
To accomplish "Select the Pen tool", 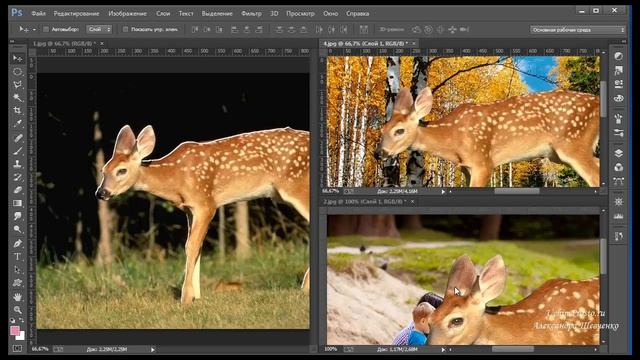I will [x=17, y=244].
